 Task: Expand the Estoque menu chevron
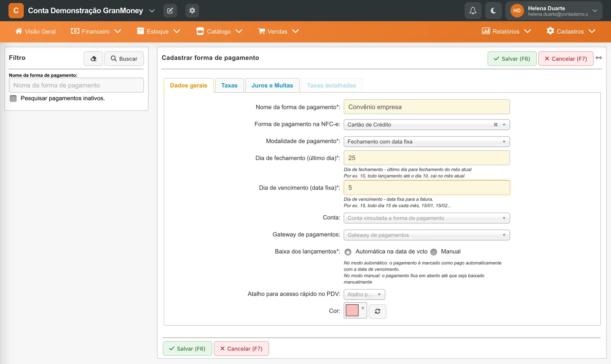[177, 31]
